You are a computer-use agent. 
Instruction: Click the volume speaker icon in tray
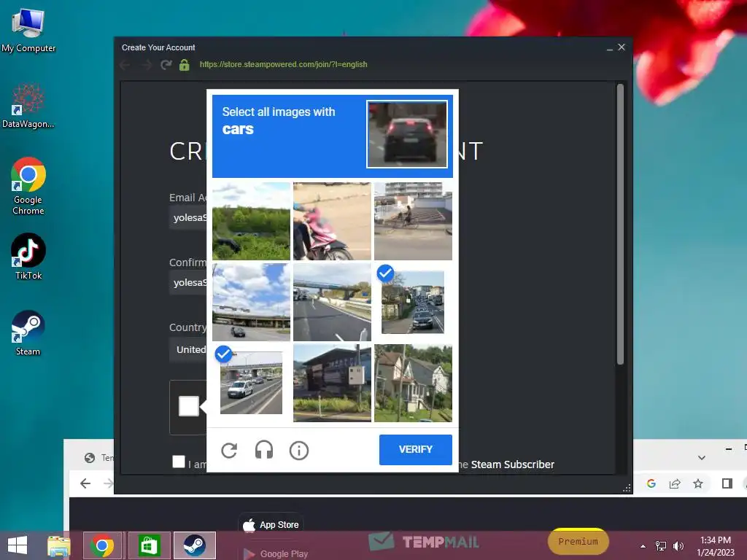tap(678, 546)
